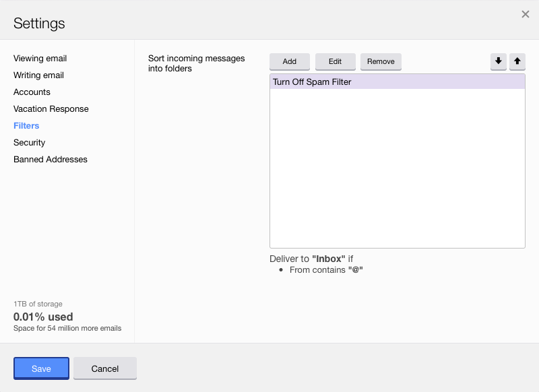The width and height of the screenshot is (539, 392).
Task: Open the Accounts settings
Action: point(32,92)
